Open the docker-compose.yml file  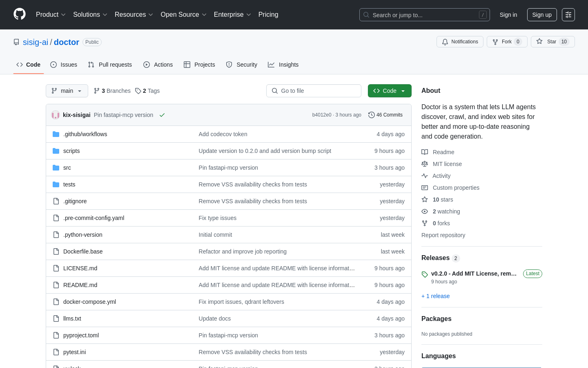point(89,302)
